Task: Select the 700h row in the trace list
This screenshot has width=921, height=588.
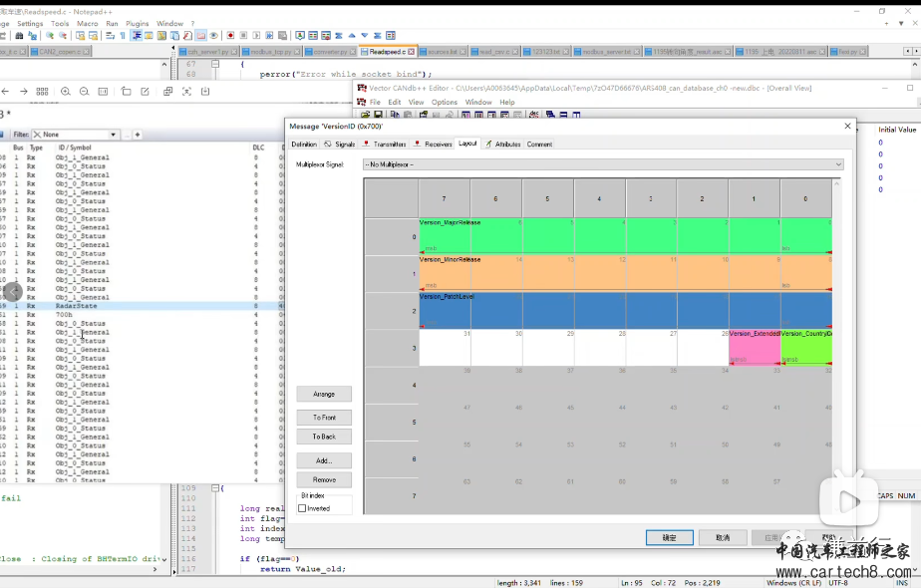Action: point(141,315)
